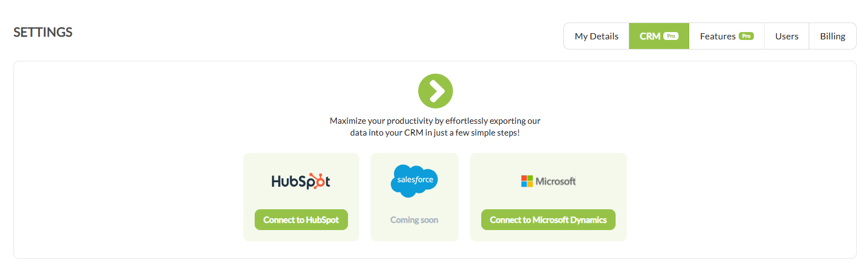Go to the Billing tab
868x270 pixels.
tap(833, 36)
